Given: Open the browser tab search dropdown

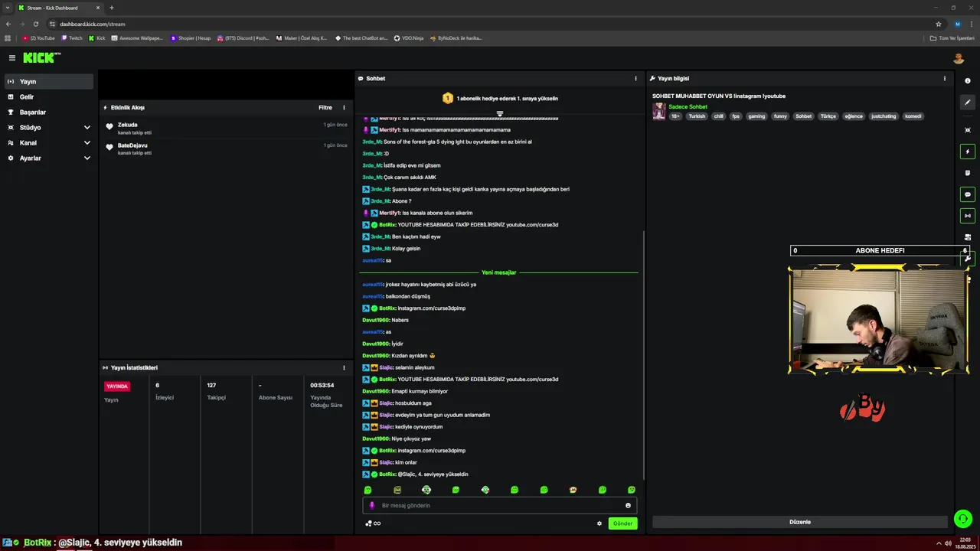Looking at the screenshot, I should [x=7, y=8].
